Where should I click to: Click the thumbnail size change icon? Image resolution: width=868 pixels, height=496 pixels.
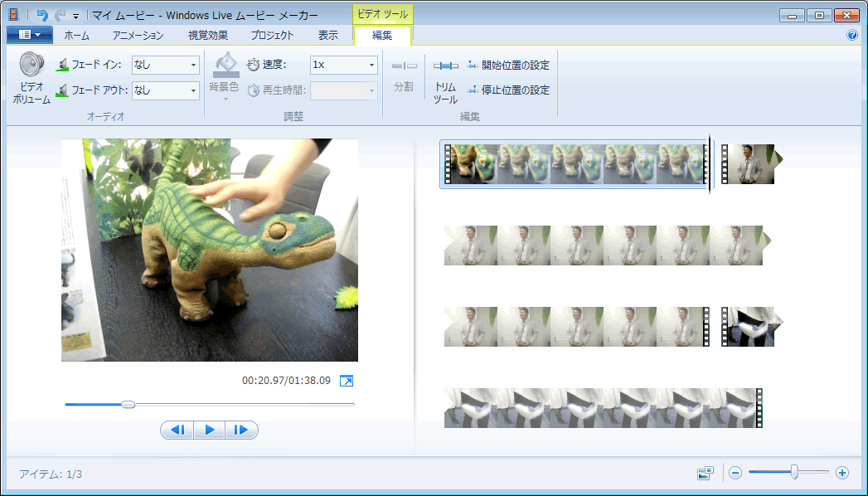(706, 473)
